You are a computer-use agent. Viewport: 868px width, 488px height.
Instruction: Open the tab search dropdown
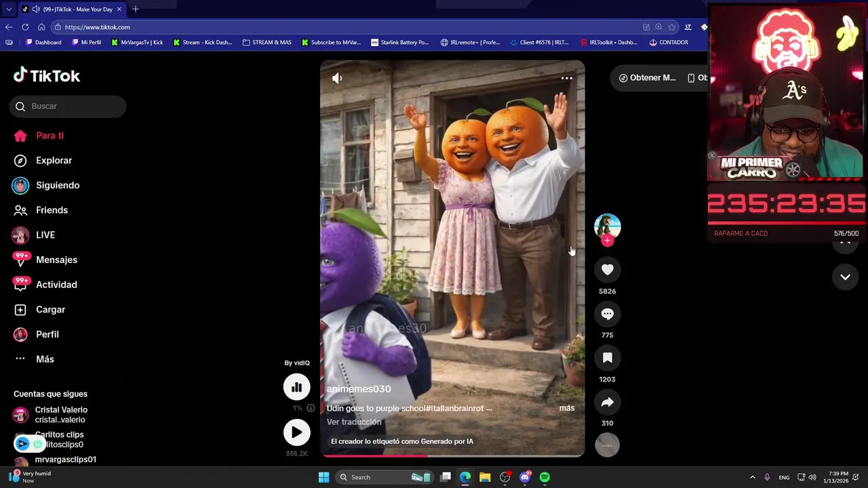pos(9,9)
